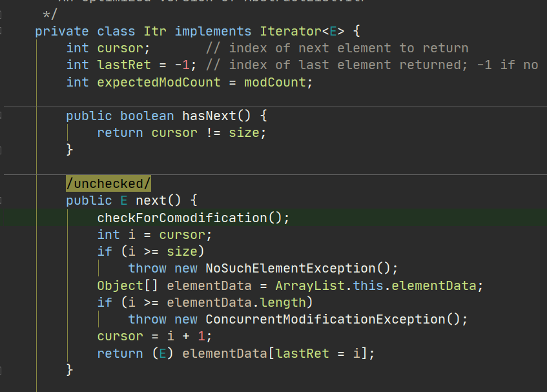The image size is (547, 392).
Task: Click the private keyword
Action: (x=62, y=32)
